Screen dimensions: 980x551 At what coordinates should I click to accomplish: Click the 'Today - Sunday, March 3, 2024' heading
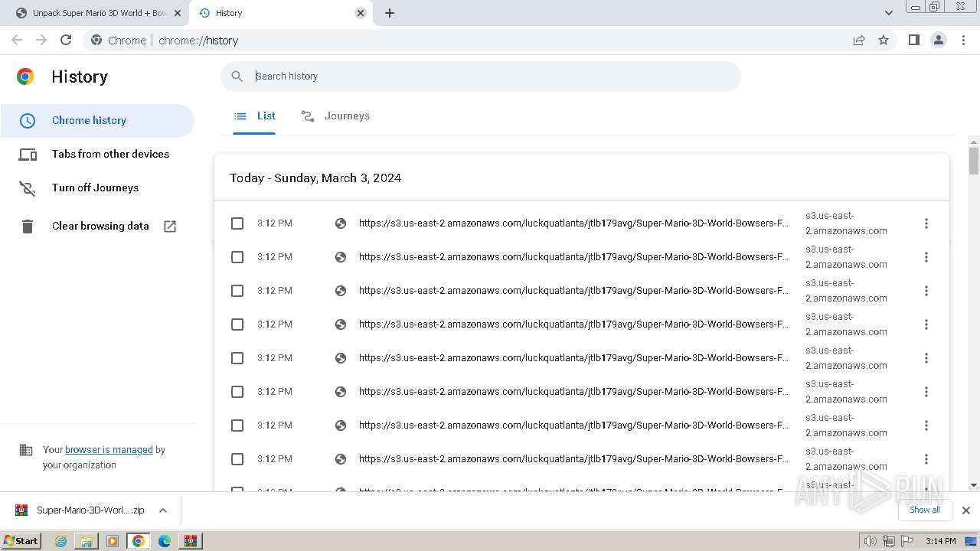(315, 178)
